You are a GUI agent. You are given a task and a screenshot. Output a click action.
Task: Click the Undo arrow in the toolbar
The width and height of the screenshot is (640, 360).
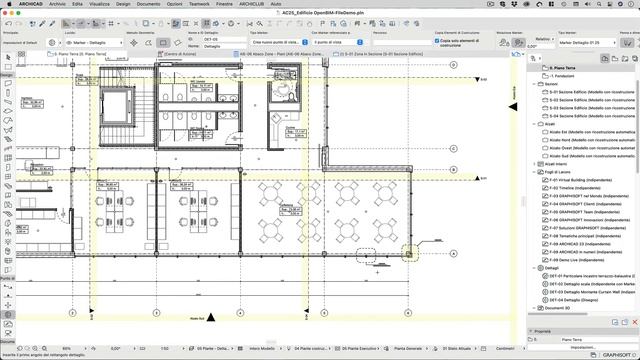pos(9,24)
